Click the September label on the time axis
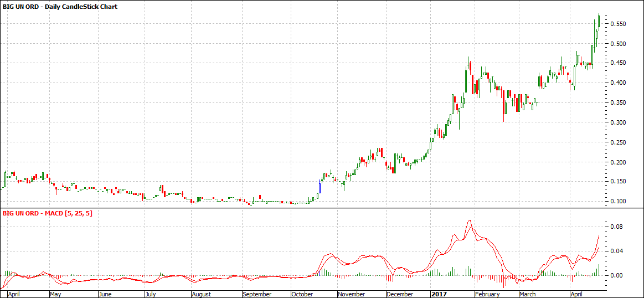 (257, 294)
